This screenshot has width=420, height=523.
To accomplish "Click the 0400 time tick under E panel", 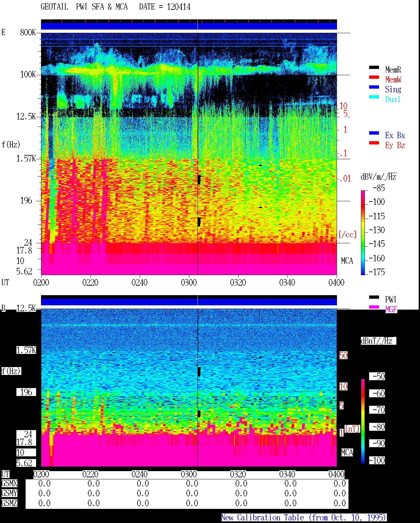I will point(336,283).
